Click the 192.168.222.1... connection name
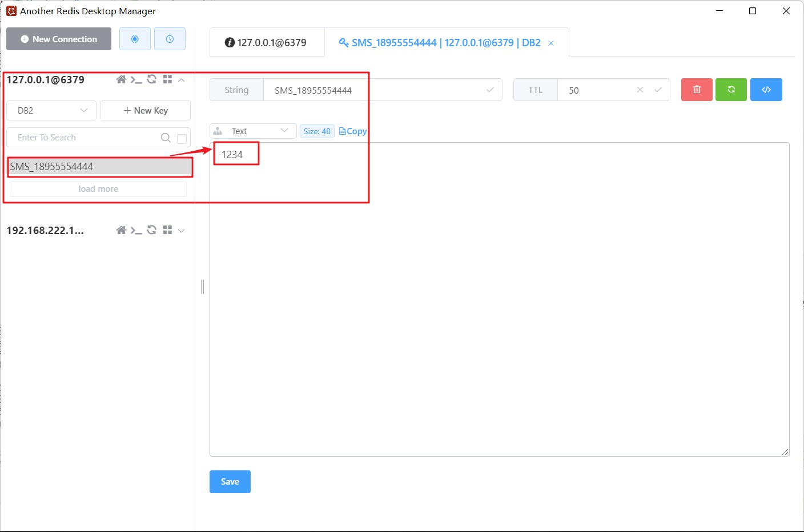 click(x=45, y=231)
